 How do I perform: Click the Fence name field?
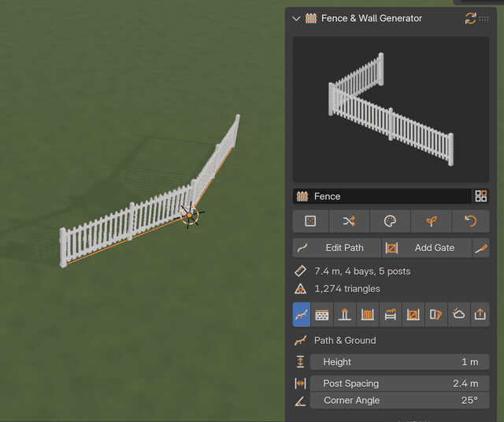pos(382,196)
